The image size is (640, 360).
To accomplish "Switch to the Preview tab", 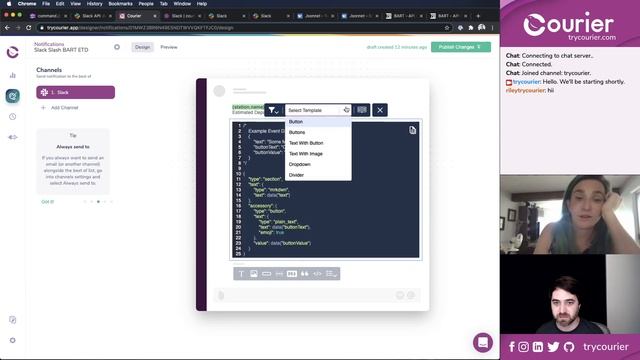I will point(169,47).
